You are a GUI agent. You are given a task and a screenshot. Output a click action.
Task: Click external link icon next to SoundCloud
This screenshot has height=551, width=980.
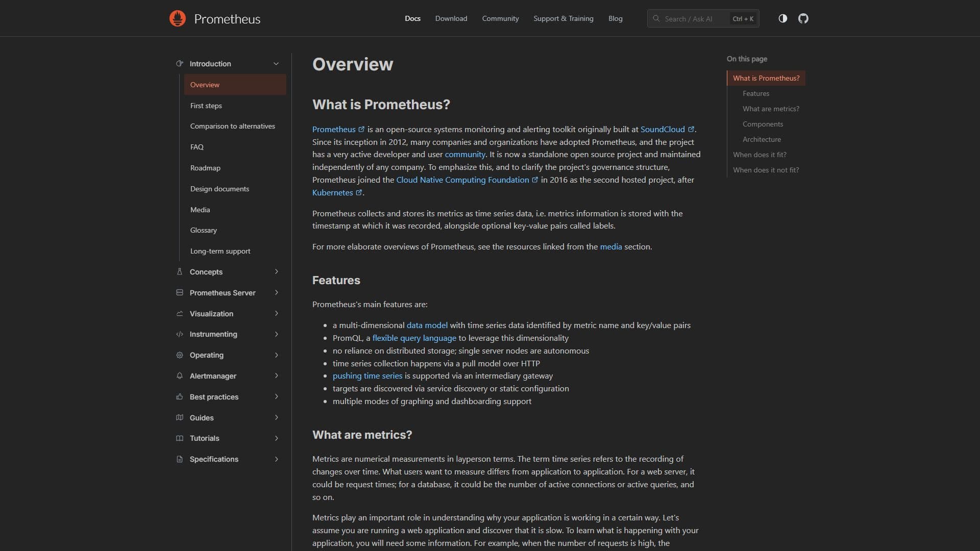[x=691, y=130]
